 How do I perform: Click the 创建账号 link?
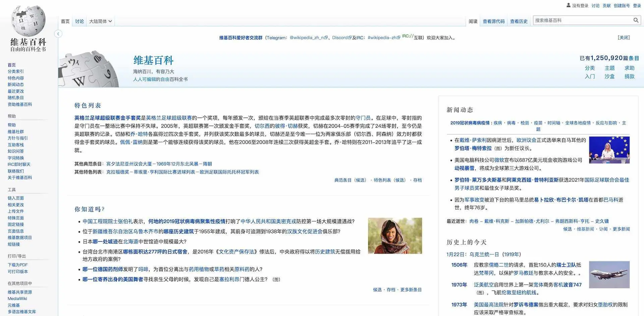tap(622, 6)
